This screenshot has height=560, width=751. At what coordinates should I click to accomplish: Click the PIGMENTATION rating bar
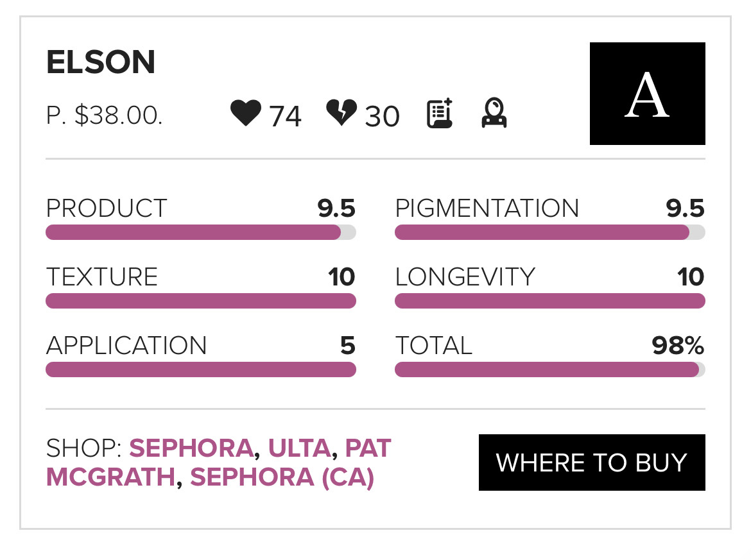click(549, 232)
